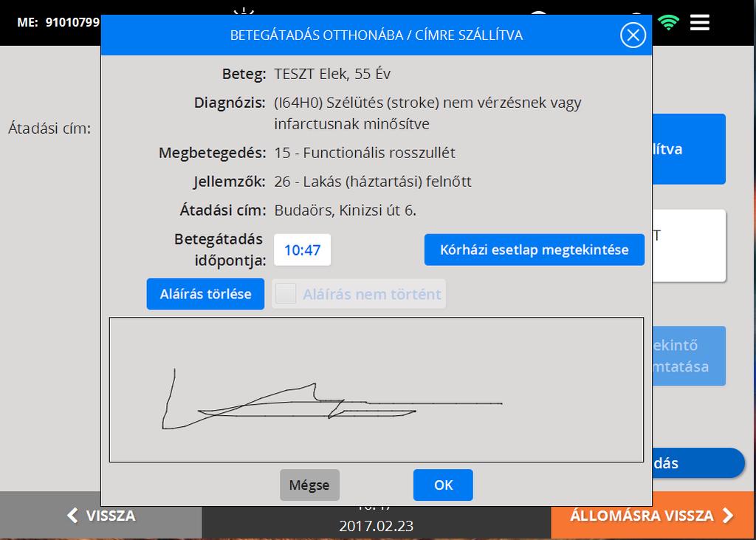Toggle the Aláírás nem történt checkbox

(x=286, y=293)
